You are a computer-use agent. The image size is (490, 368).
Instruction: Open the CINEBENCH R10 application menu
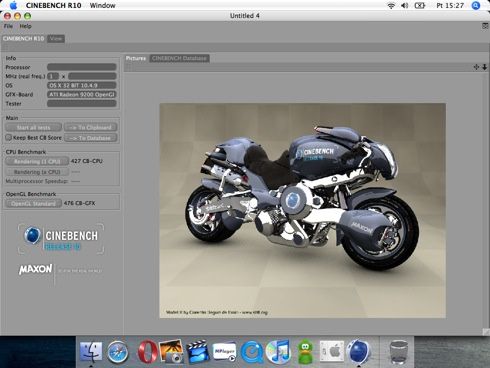(53, 5)
